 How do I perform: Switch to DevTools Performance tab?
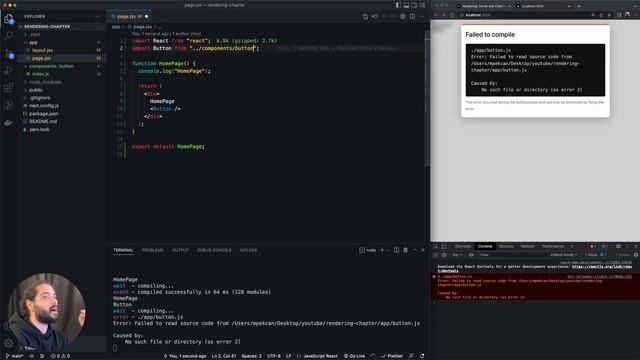[x=553, y=246]
